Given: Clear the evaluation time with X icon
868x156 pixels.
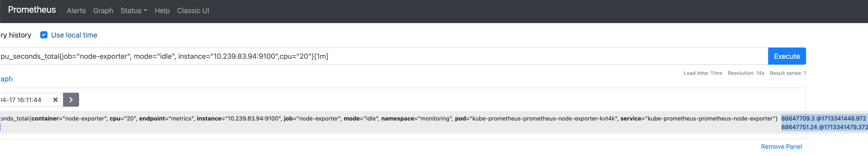Looking at the screenshot, I should click(56, 100).
